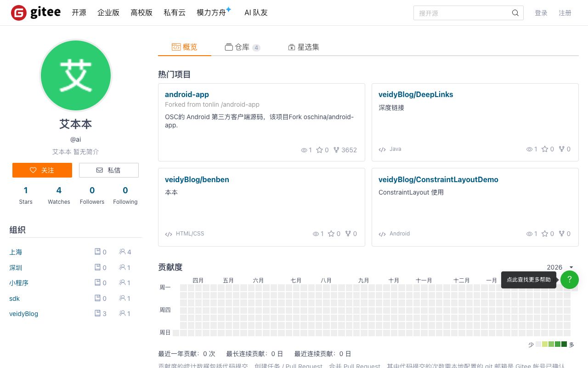
Task: Click the fork icon on android-app card
Action: pos(336,150)
